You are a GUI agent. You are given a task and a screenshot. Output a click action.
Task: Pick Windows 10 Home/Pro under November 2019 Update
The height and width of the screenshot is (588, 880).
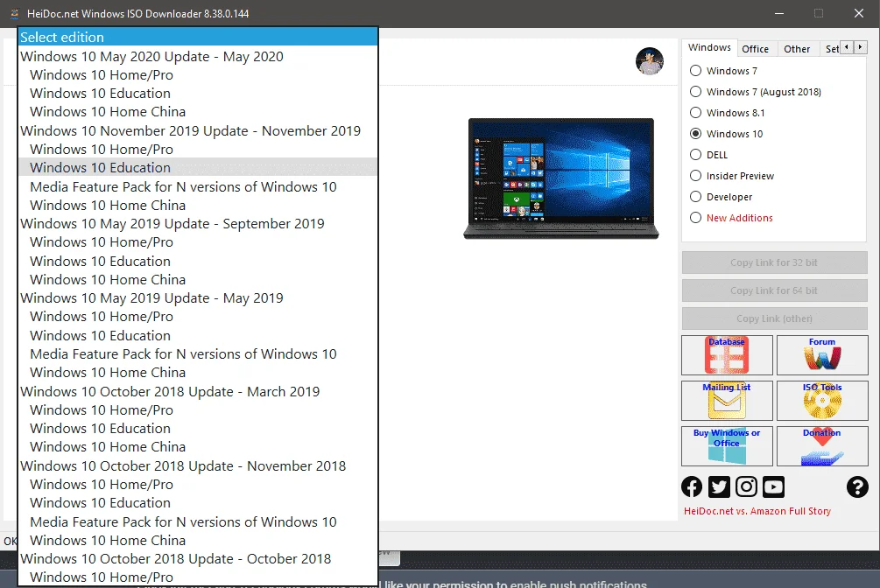(x=198, y=150)
